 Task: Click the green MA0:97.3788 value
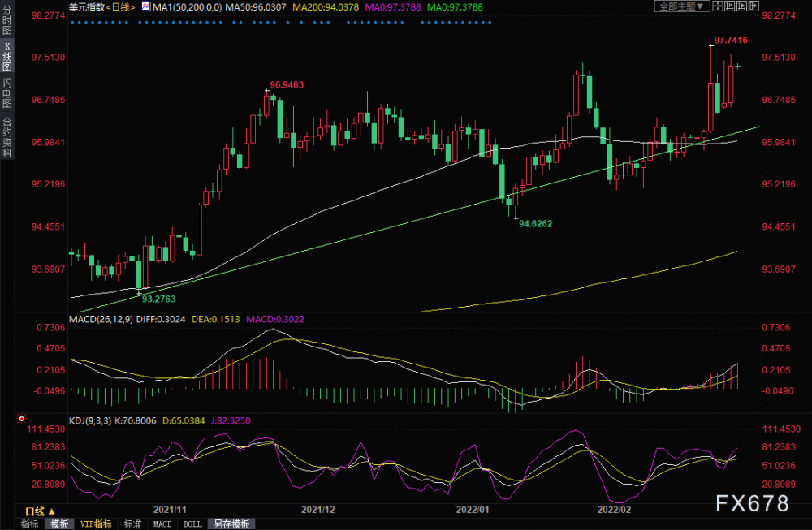(x=455, y=7)
